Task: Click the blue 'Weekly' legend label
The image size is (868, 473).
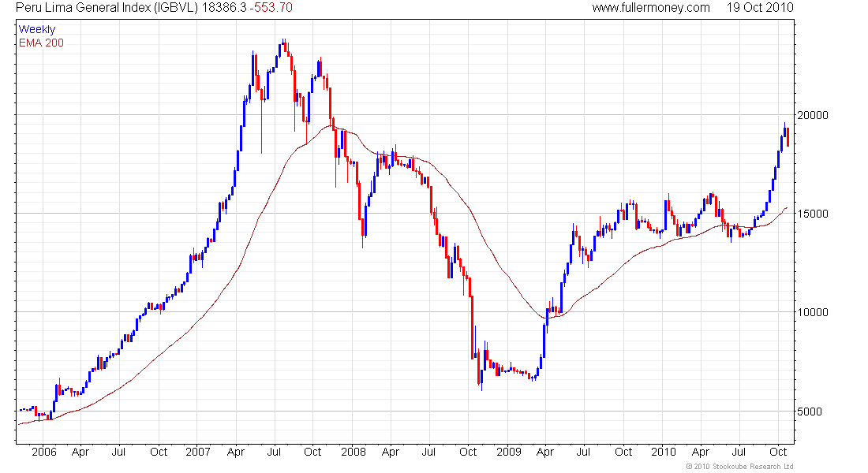Action: pos(37,29)
